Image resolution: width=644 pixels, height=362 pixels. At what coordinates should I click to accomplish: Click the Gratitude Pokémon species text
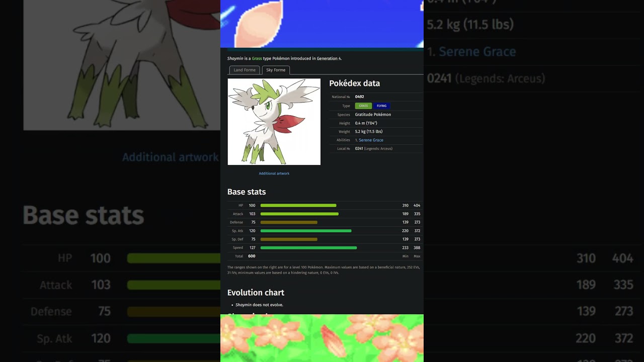tap(373, 115)
